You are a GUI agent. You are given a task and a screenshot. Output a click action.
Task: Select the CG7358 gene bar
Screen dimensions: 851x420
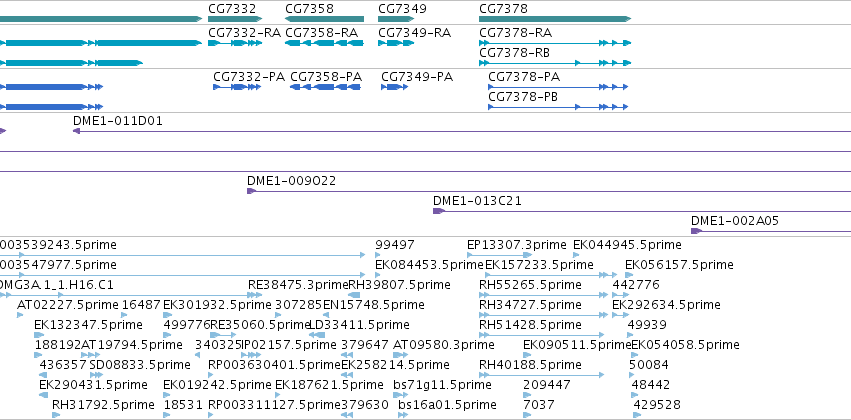tap(325, 19)
